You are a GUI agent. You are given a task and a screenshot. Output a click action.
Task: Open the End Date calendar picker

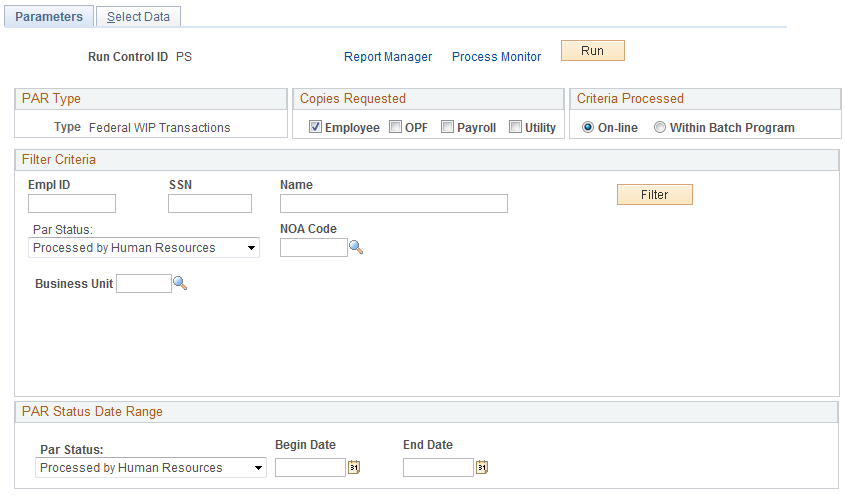pos(482,467)
